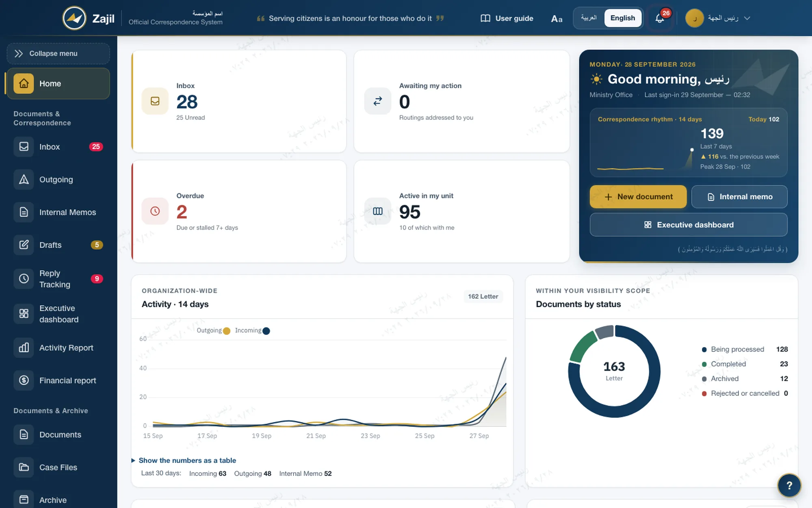The width and height of the screenshot is (812, 508).
Task: Click the double chevron Collapse menu icon
Action: click(19, 54)
